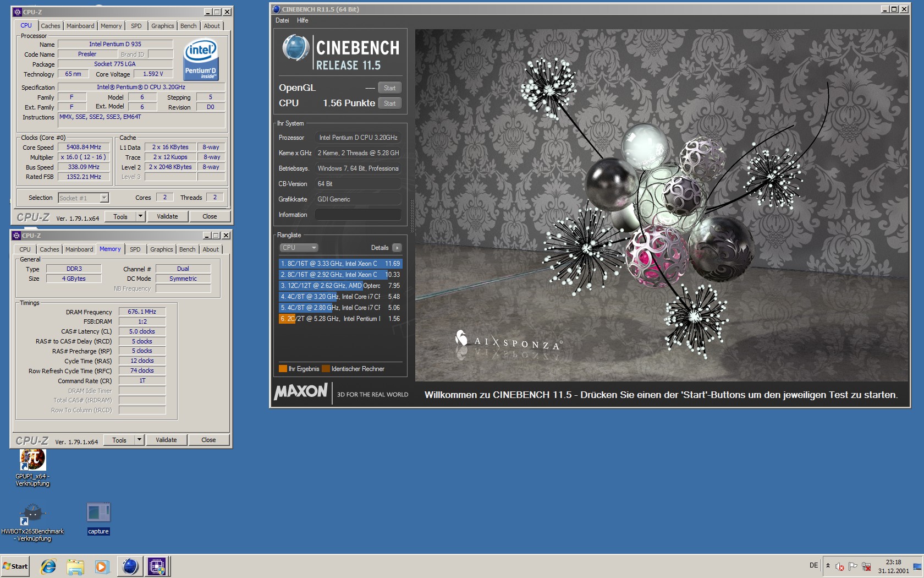
Task: Open Tools dropdown arrow in lower CPU-Z
Action: click(139, 440)
